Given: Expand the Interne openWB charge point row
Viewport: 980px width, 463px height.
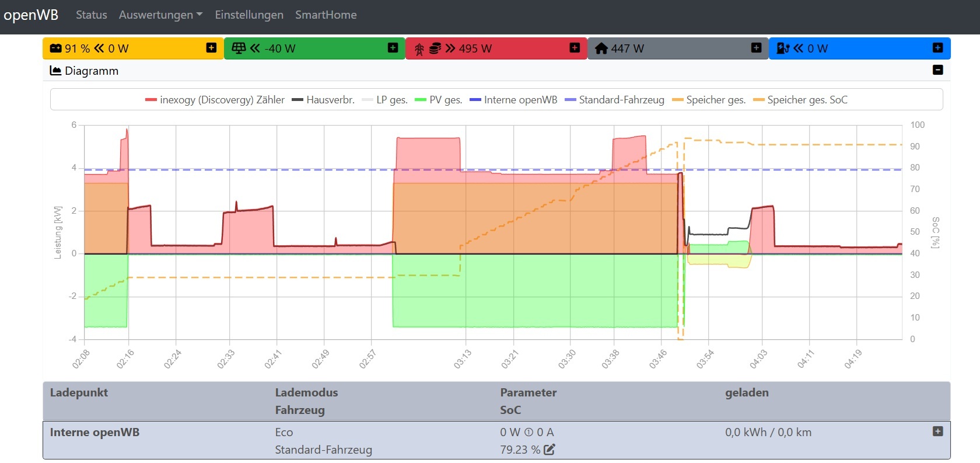Looking at the screenshot, I should click(x=938, y=431).
